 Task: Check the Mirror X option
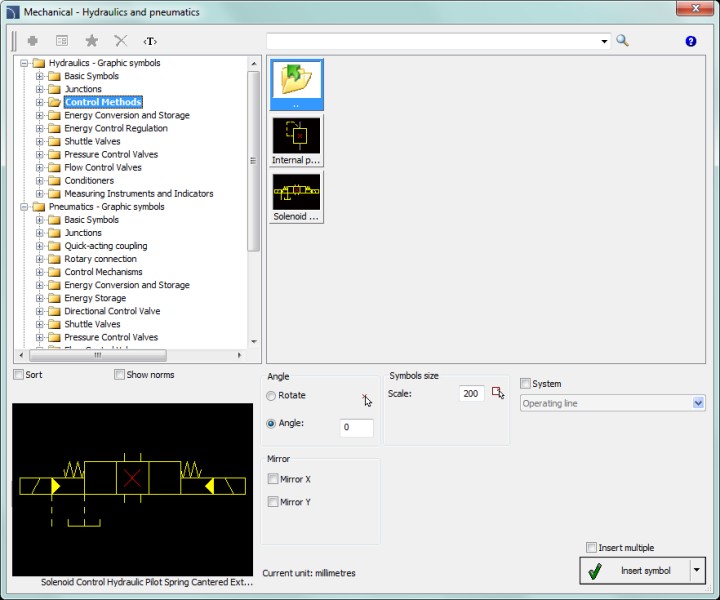[273, 479]
